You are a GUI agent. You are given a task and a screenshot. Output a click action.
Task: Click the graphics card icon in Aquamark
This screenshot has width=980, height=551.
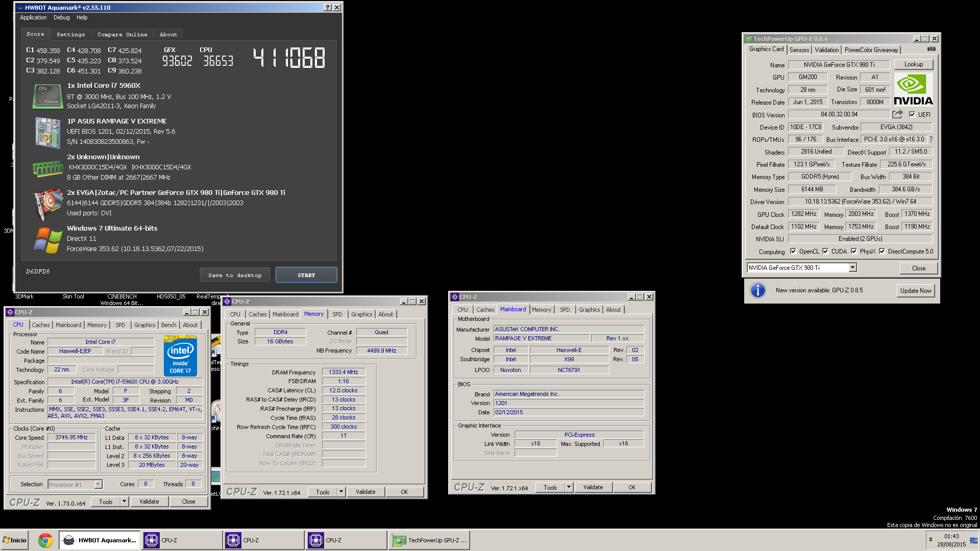click(47, 204)
